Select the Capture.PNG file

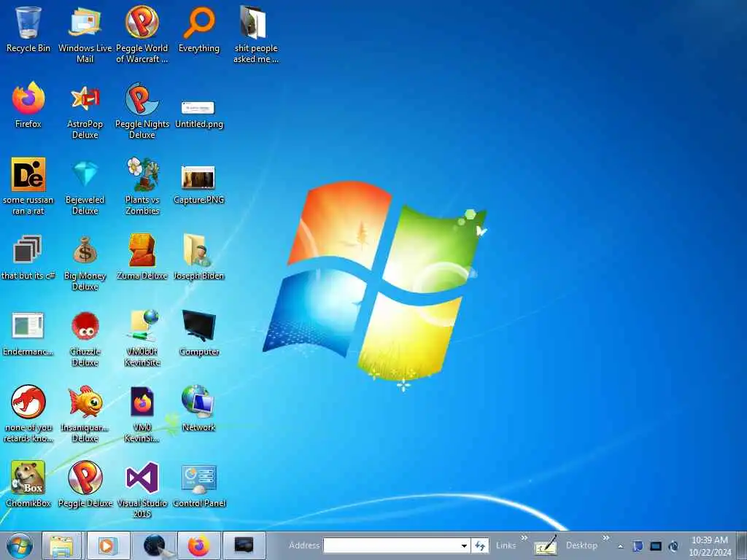pos(199,184)
